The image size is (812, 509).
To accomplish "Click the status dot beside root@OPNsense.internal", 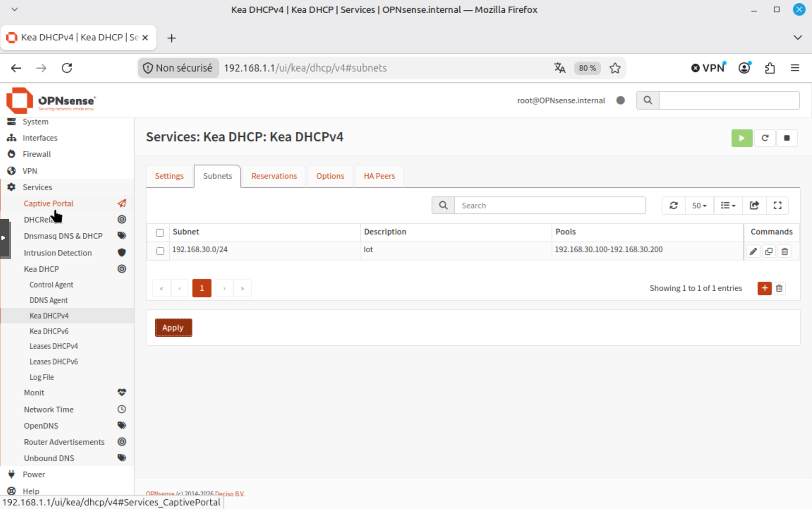I will point(621,100).
